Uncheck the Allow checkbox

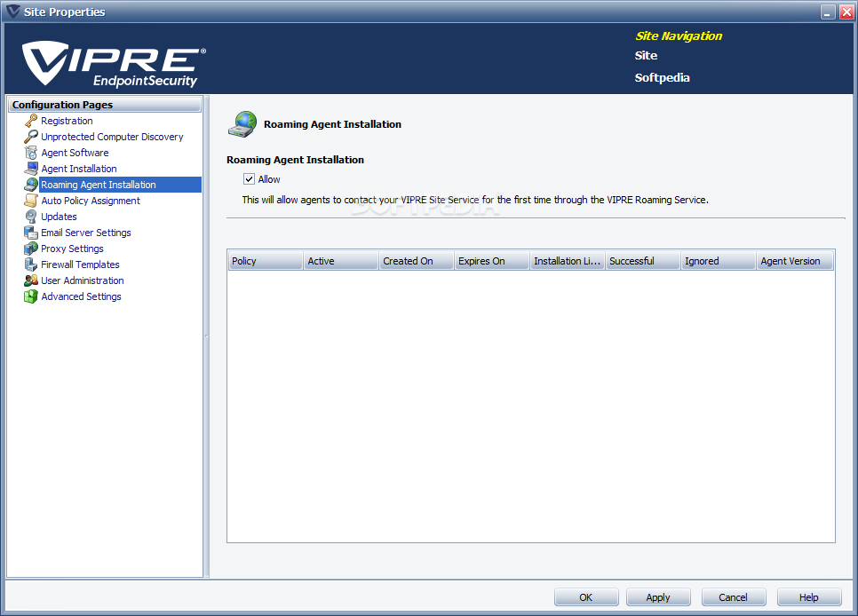click(x=249, y=179)
